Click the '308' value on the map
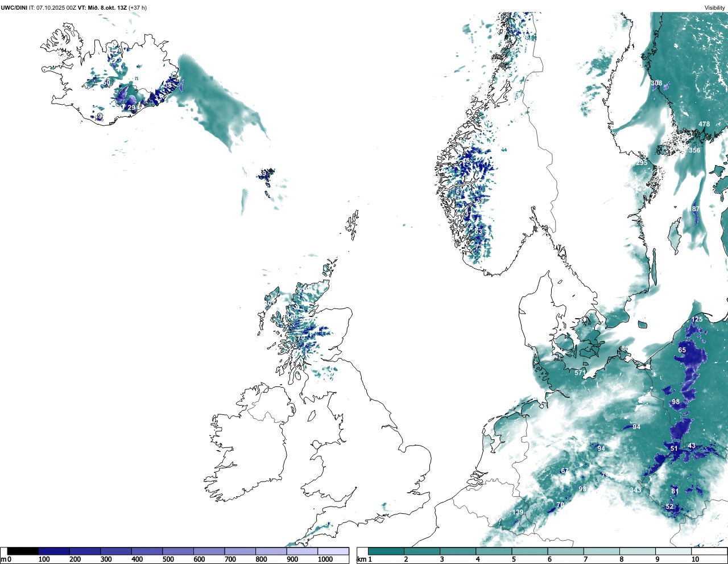This screenshot has height=564, width=728. (x=656, y=83)
